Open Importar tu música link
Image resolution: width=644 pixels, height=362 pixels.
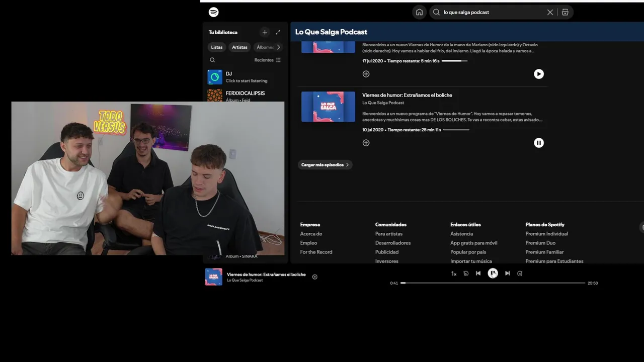click(x=471, y=261)
